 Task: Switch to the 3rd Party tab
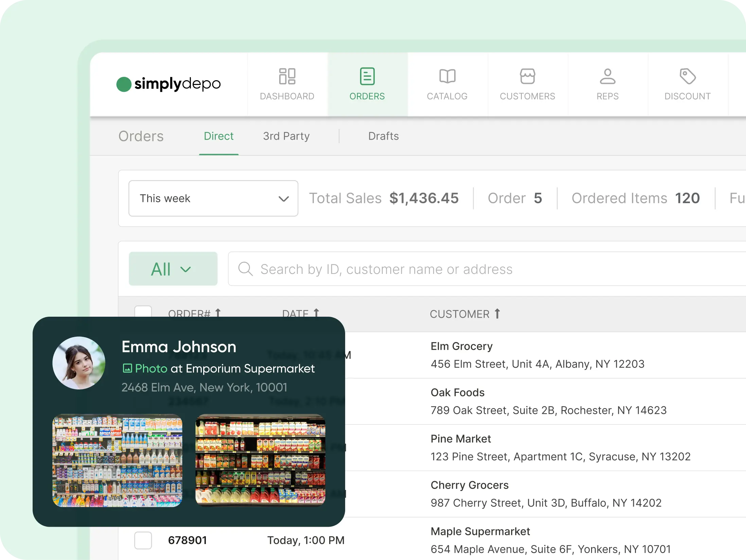pos(286,136)
